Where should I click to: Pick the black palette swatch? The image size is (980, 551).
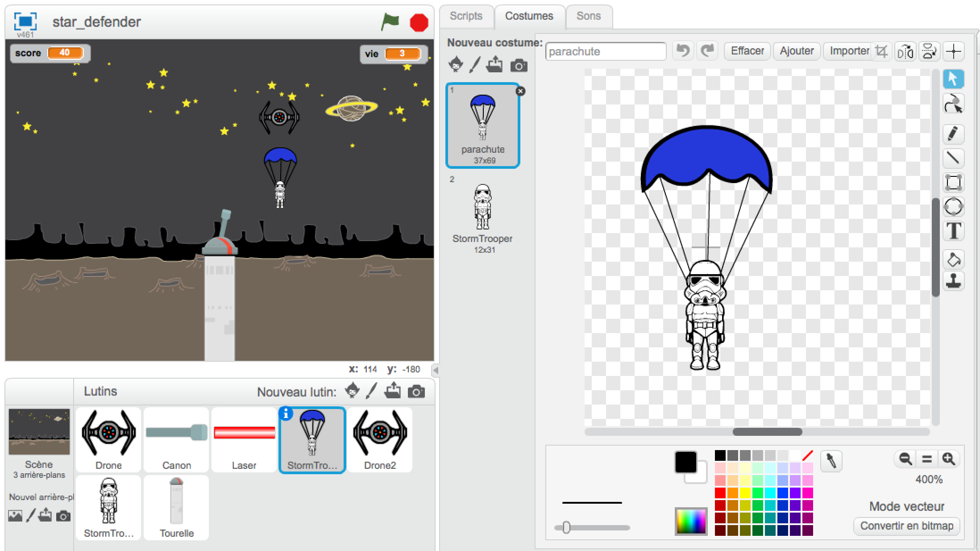[x=720, y=455]
